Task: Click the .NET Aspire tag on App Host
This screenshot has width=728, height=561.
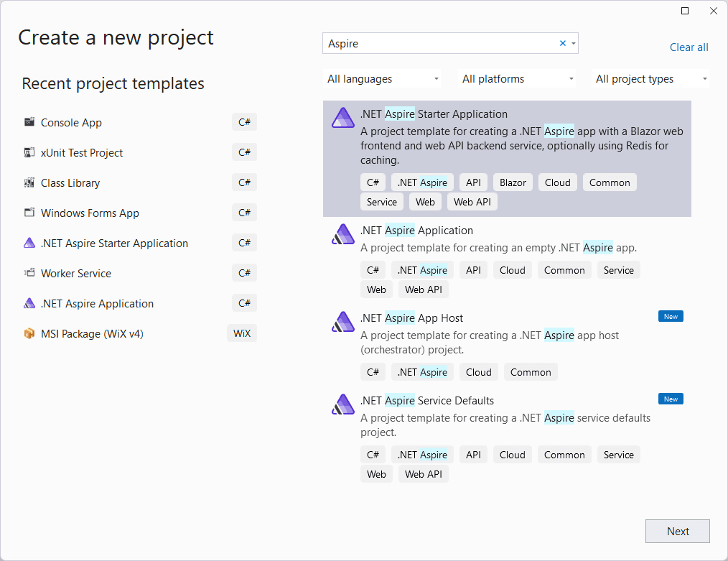Action: (x=422, y=372)
